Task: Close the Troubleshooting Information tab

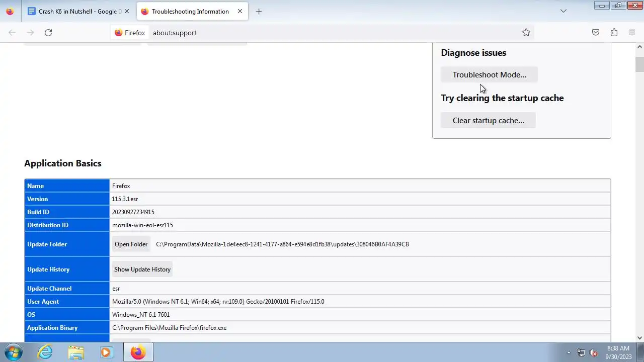Action: click(x=240, y=11)
